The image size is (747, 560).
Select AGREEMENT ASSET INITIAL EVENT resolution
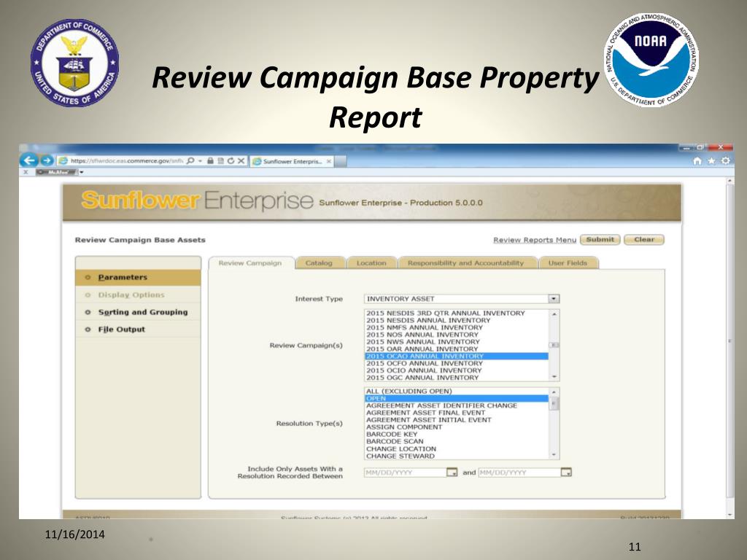(x=457, y=420)
